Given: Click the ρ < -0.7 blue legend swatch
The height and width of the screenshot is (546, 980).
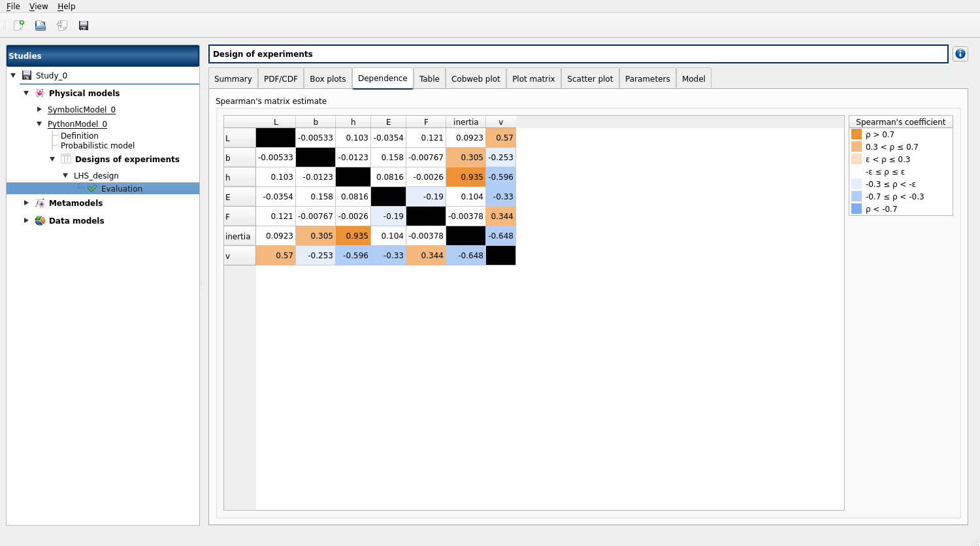Looking at the screenshot, I should (x=857, y=209).
